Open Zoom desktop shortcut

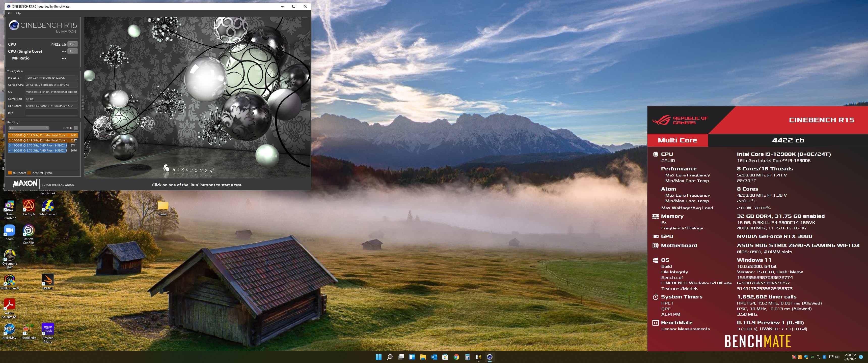pyautogui.click(x=9, y=233)
